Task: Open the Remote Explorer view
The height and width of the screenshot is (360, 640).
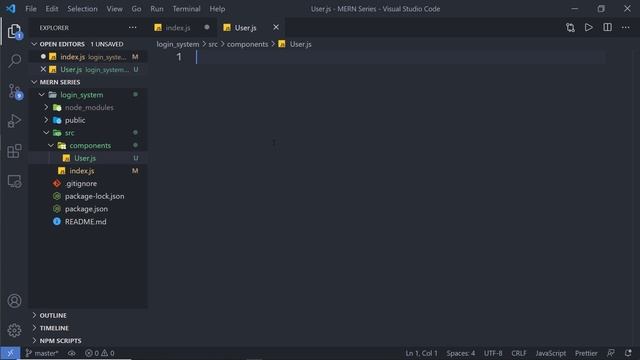Action: point(14,181)
